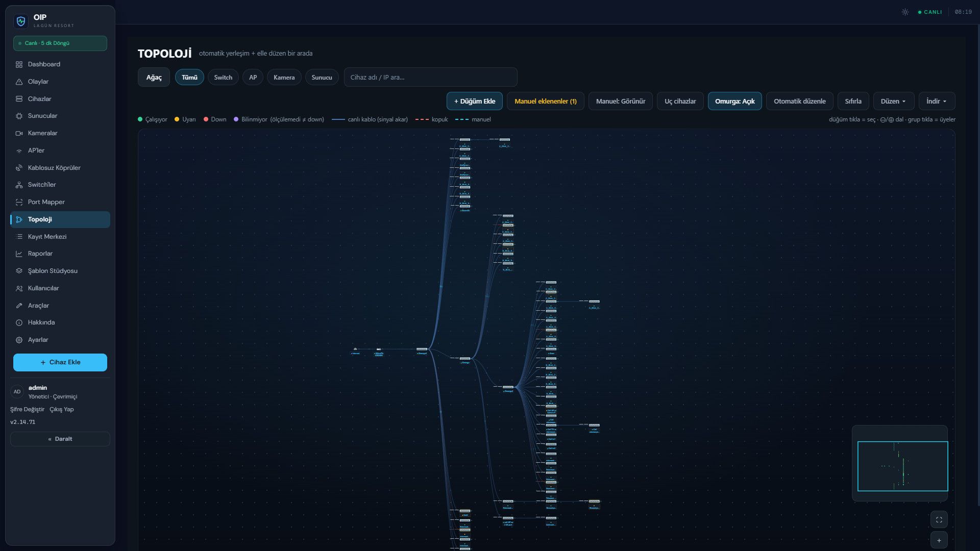Select the Hakkında info icon
980x551 pixels.
tap(19, 322)
